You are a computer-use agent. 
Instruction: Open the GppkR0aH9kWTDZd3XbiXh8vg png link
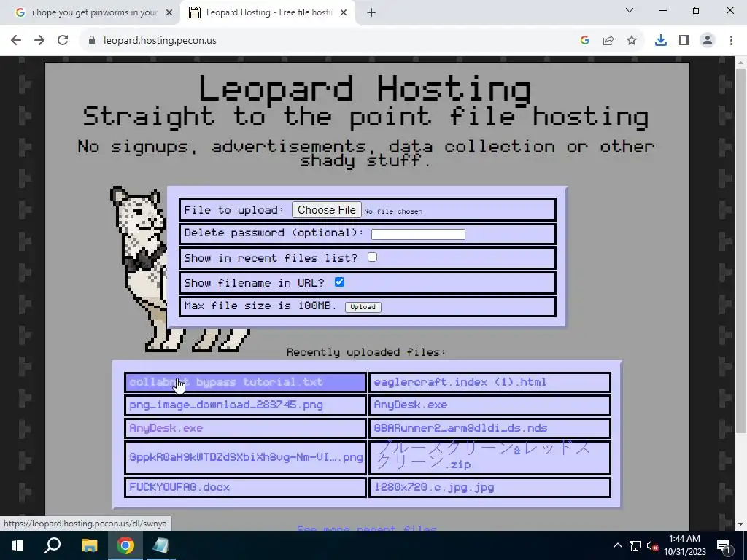click(245, 458)
